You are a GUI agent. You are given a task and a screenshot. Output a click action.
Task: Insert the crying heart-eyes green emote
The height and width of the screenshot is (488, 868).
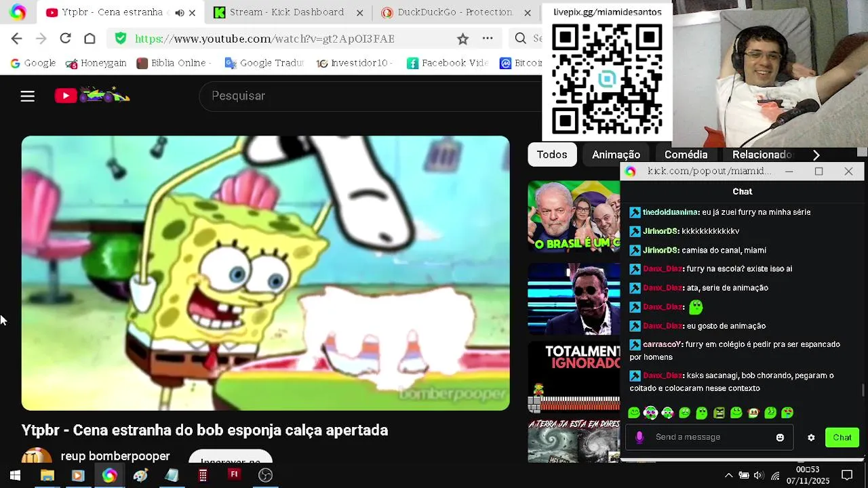tap(787, 413)
